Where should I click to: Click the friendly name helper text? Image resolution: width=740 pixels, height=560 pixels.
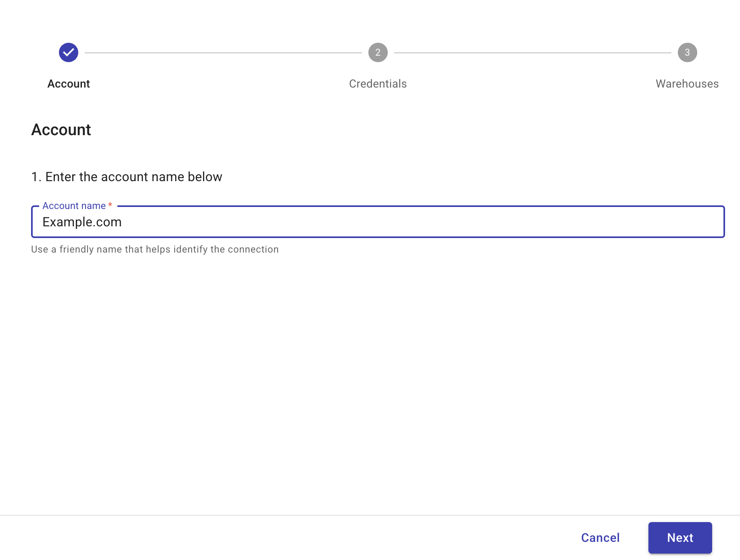pos(155,249)
